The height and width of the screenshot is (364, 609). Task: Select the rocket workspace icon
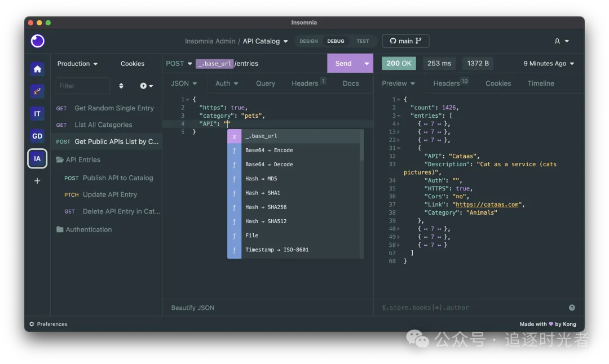click(37, 92)
